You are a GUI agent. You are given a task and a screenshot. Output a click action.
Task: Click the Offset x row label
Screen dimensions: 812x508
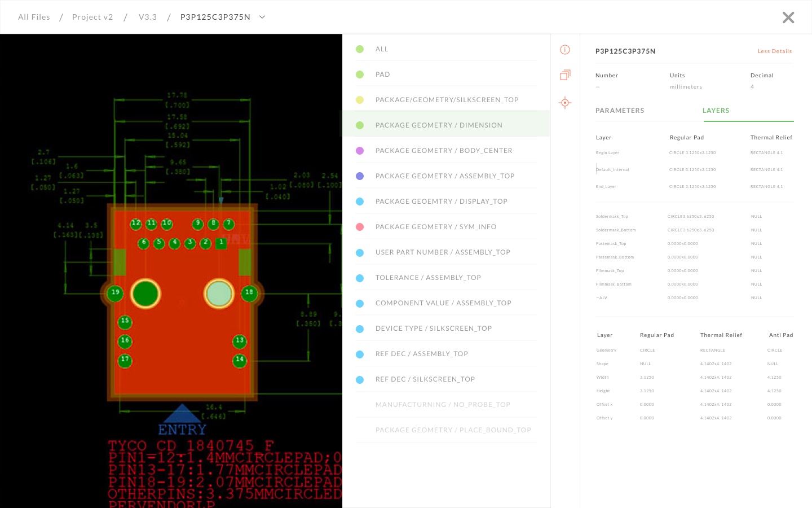(604, 405)
